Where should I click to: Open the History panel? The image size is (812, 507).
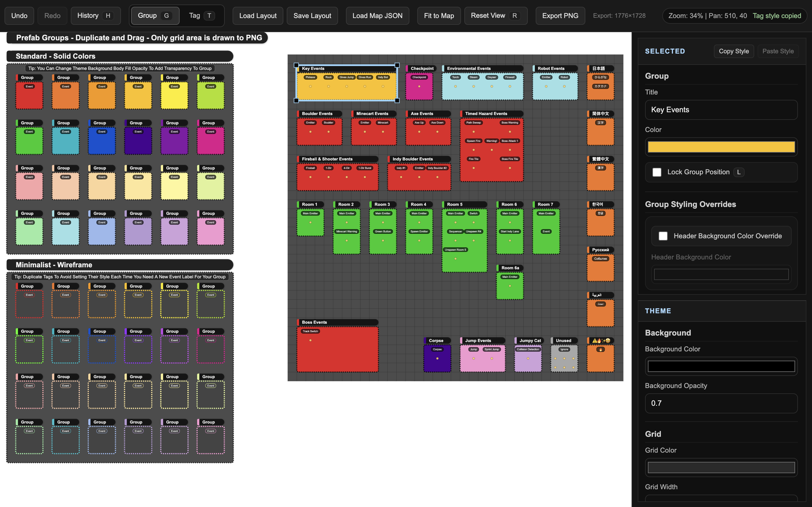[x=95, y=16]
